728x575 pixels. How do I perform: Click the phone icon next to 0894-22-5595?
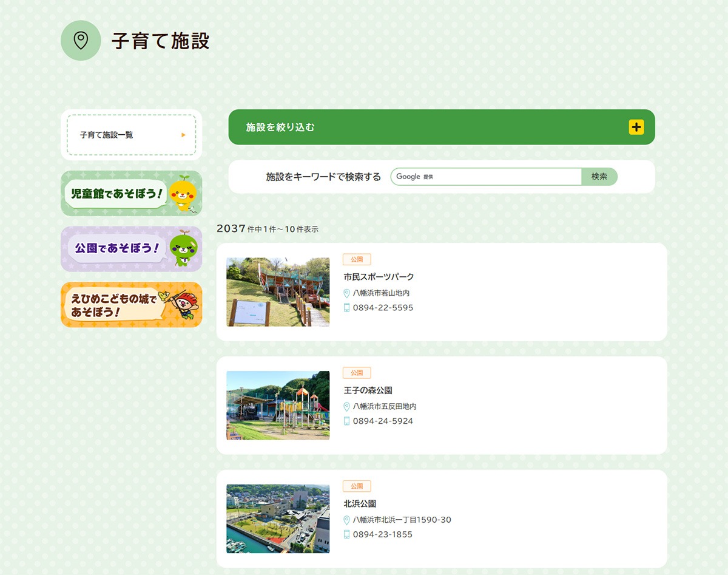pyautogui.click(x=347, y=308)
